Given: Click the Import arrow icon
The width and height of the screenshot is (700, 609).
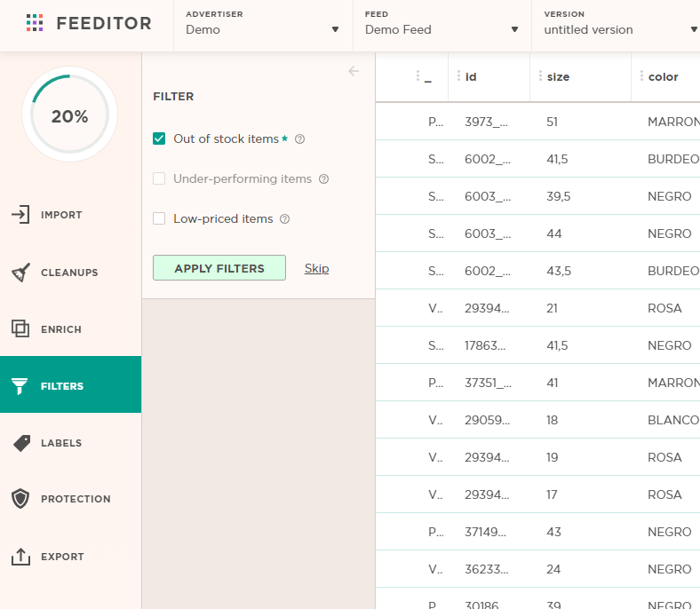Looking at the screenshot, I should point(20,215).
